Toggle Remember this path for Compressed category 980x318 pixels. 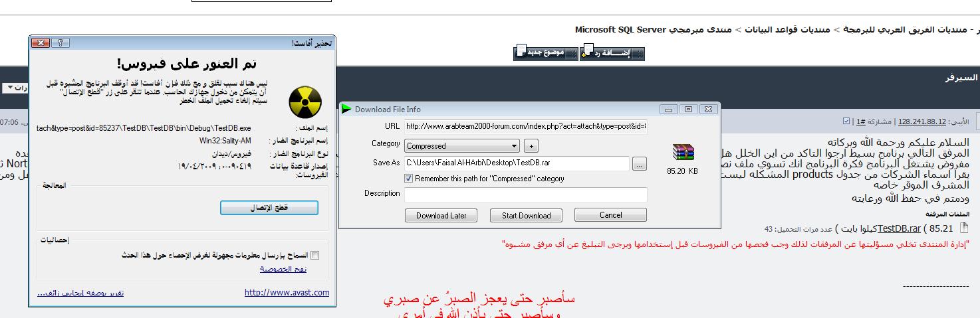tap(408, 179)
